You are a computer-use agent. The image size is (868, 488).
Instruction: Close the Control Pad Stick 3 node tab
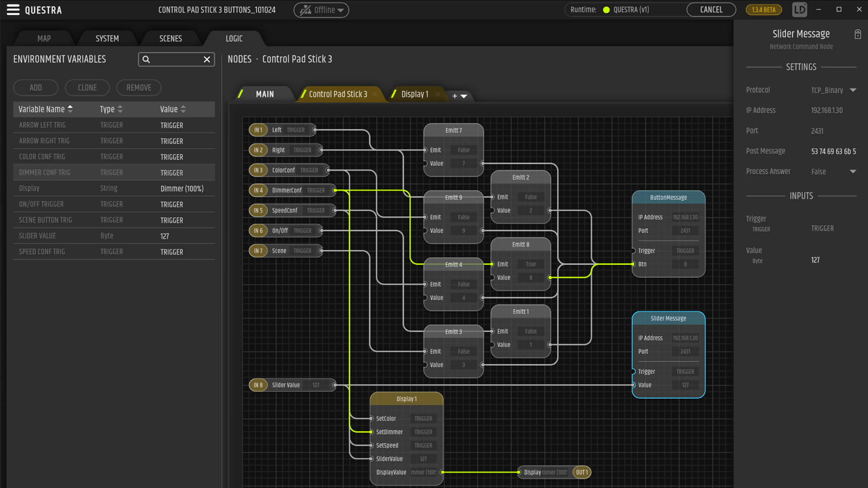point(375,94)
